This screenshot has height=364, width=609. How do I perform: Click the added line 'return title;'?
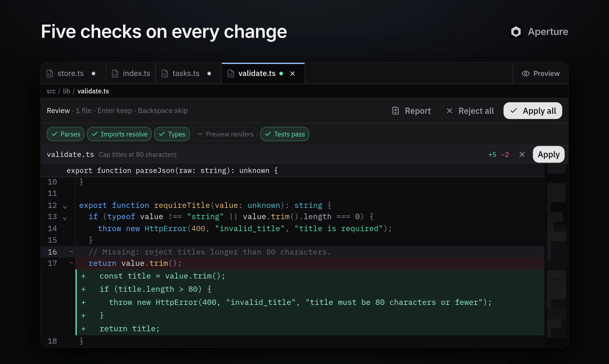pyautogui.click(x=310, y=328)
